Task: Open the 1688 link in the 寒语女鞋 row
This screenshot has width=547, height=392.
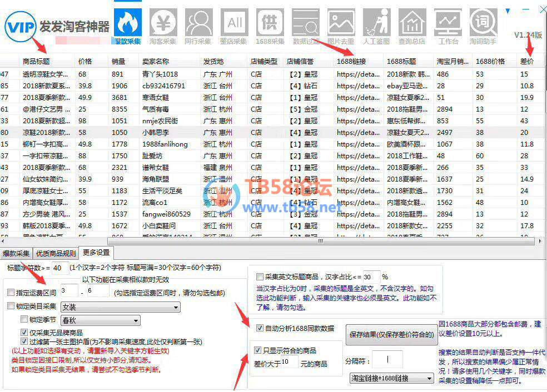Action: (x=358, y=98)
